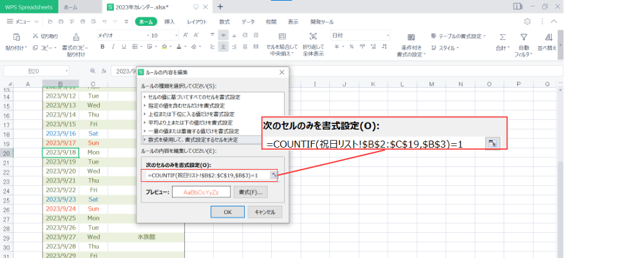
Task: Align text to bottom
Action: pyautogui.click(x=234, y=35)
